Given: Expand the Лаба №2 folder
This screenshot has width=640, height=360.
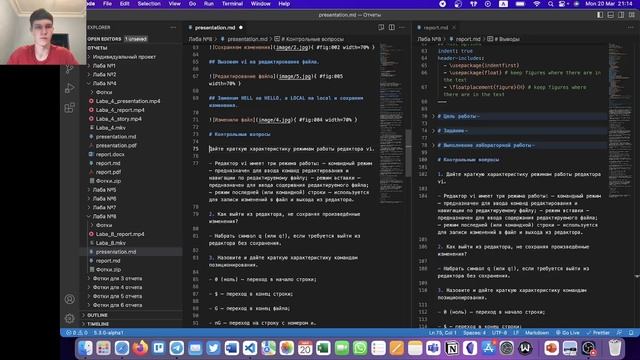Looking at the screenshot, I should 104,74.
